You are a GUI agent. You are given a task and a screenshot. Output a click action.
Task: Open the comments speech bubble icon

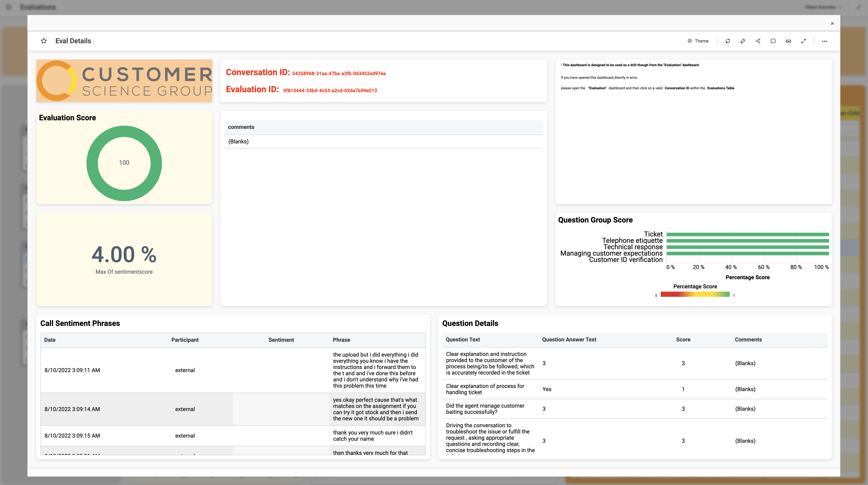coord(773,41)
